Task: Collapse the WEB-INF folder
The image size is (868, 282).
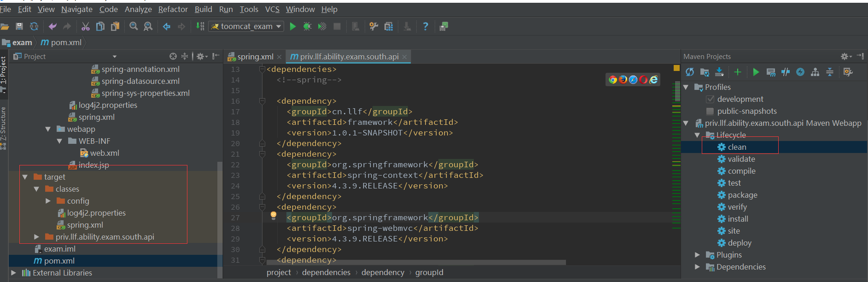Action: 59,141
